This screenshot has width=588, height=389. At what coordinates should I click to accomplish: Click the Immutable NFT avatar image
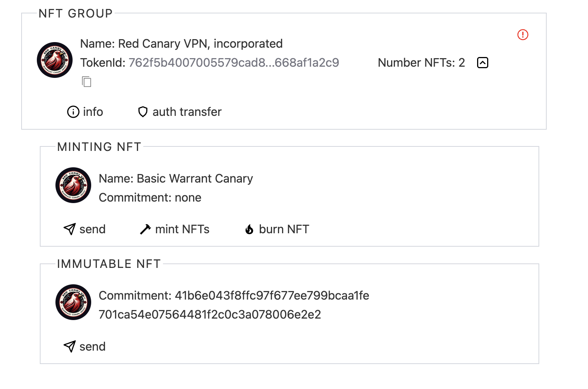pos(73,302)
